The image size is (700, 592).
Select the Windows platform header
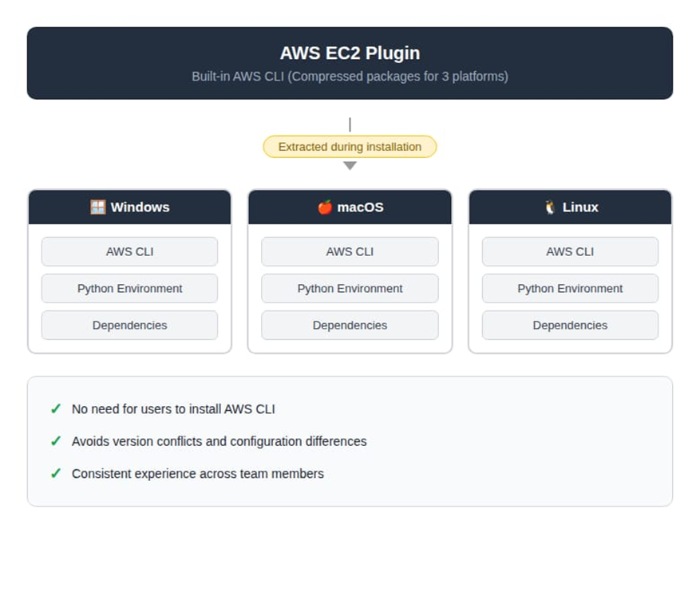click(x=130, y=207)
